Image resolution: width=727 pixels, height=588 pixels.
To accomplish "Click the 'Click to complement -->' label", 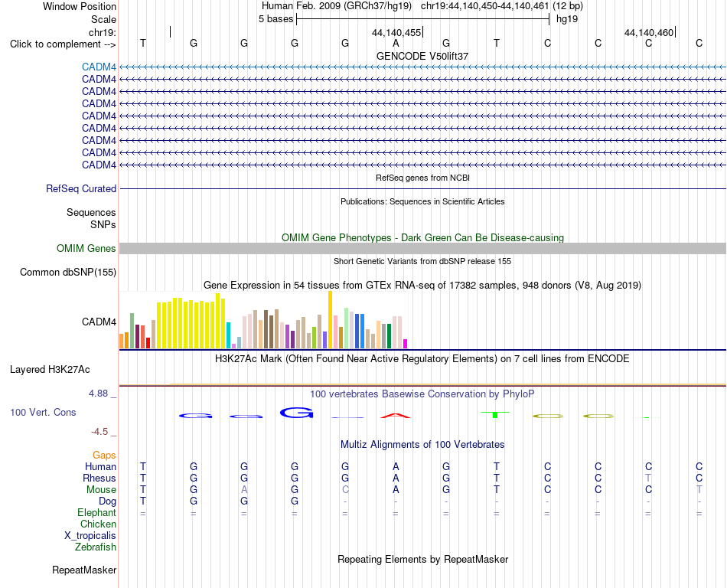I will tap(63, 44).
